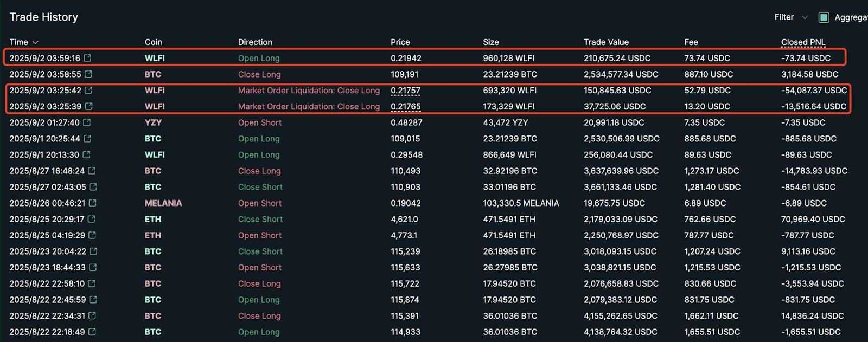Toggle the Aggregate checkbox
Screen dimensions: 868x342
(x=824, y=17)
